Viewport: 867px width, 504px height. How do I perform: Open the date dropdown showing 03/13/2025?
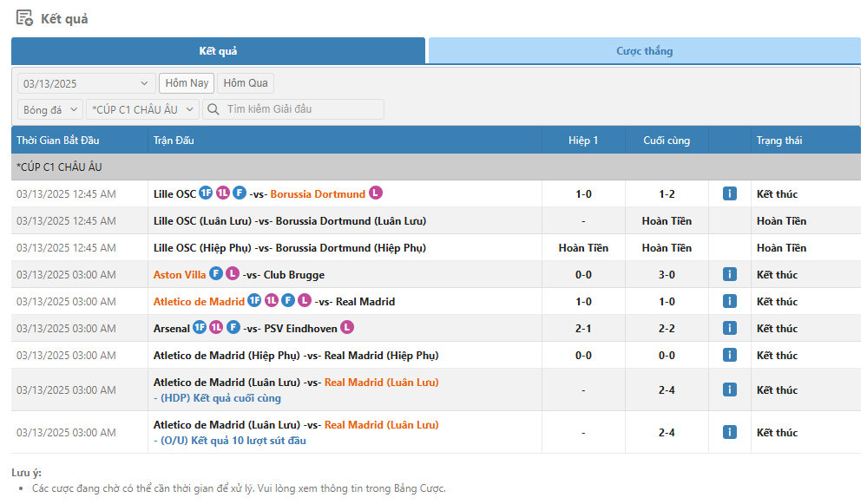(86, 83)
